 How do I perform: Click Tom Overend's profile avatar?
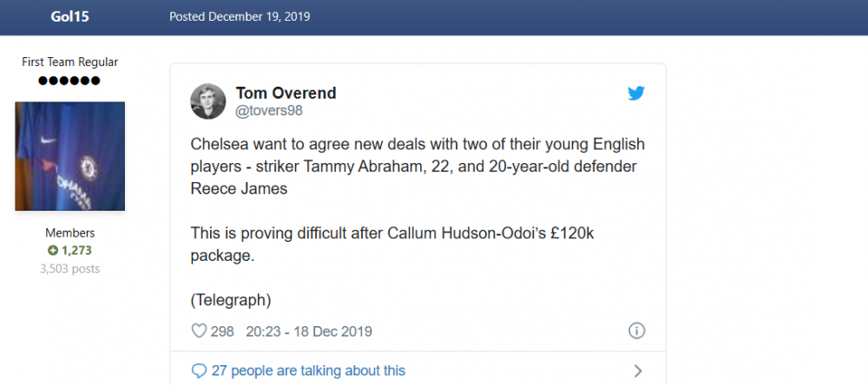pyautogui.click(x=208, y=101)
